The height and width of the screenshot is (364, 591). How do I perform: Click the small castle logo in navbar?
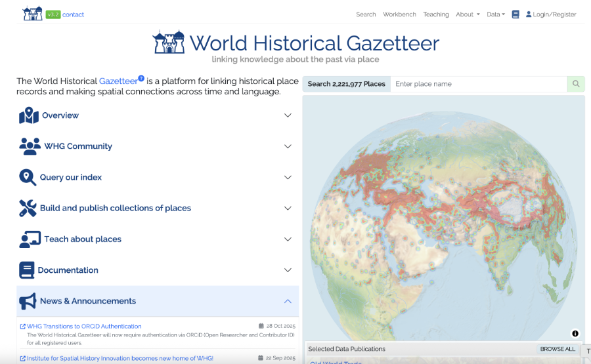(32, 14)
